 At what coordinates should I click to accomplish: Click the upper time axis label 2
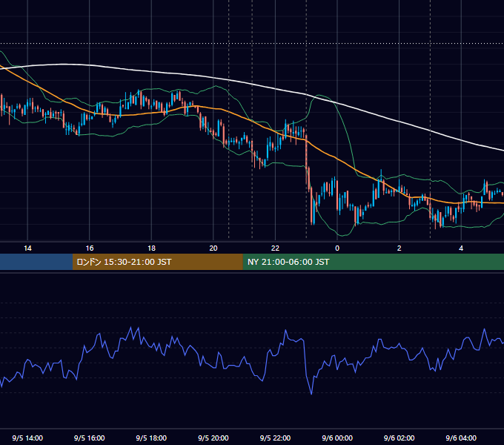399,248
